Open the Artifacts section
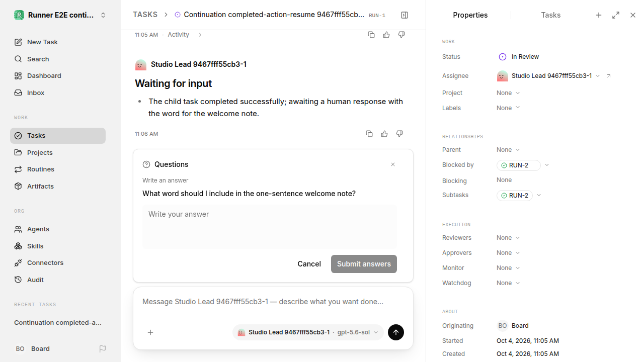Viewport: 644px width, 362px height. 58,186
